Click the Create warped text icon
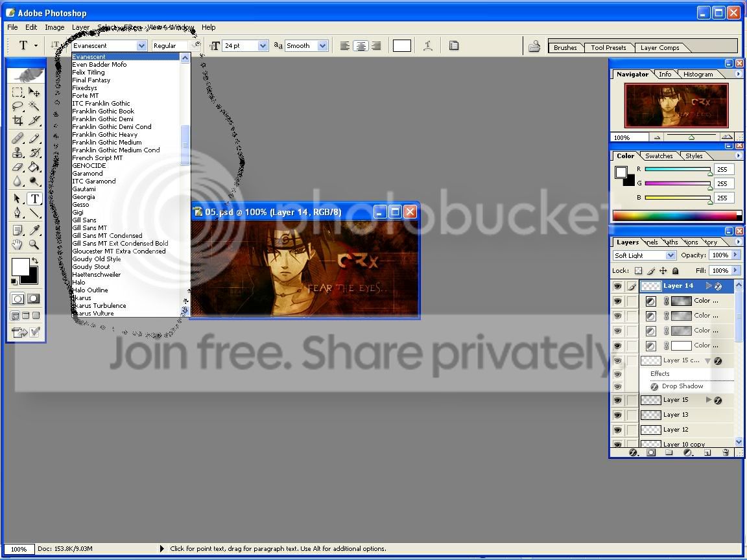 (428, 46)
